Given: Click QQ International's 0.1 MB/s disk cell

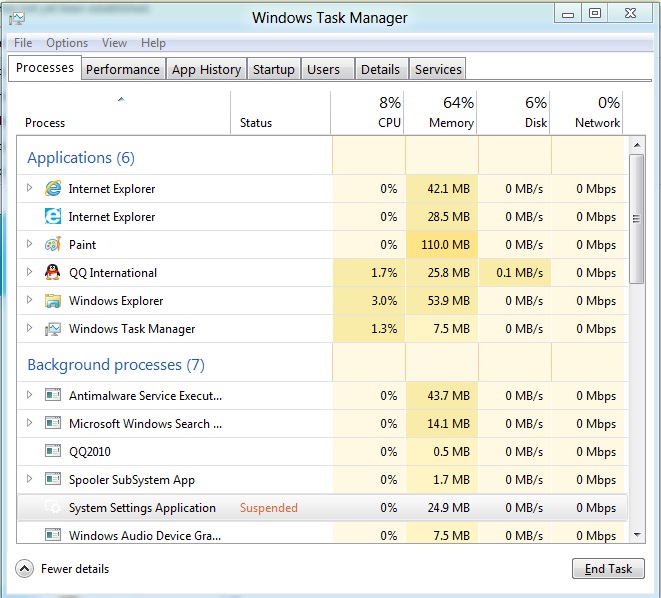Looking at the screenshot, I should click(515, 273).
